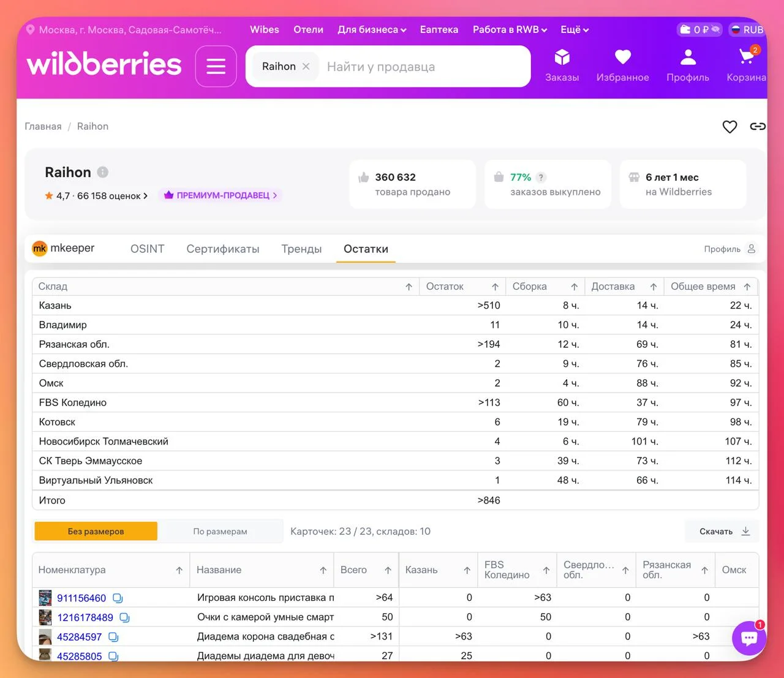The image size is (784, 678).
Task: Expand Для бизнеса dropdown menu
Action: [372, 29]
